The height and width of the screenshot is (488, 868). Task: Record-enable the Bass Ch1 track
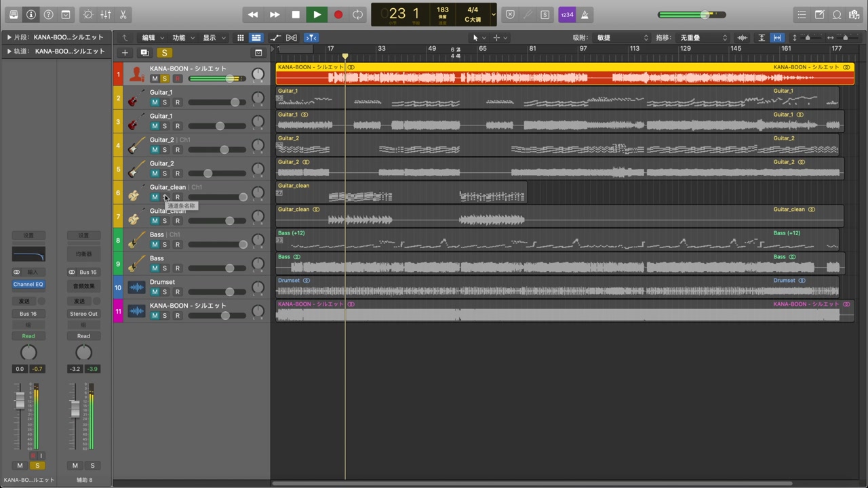coord(178,245)
